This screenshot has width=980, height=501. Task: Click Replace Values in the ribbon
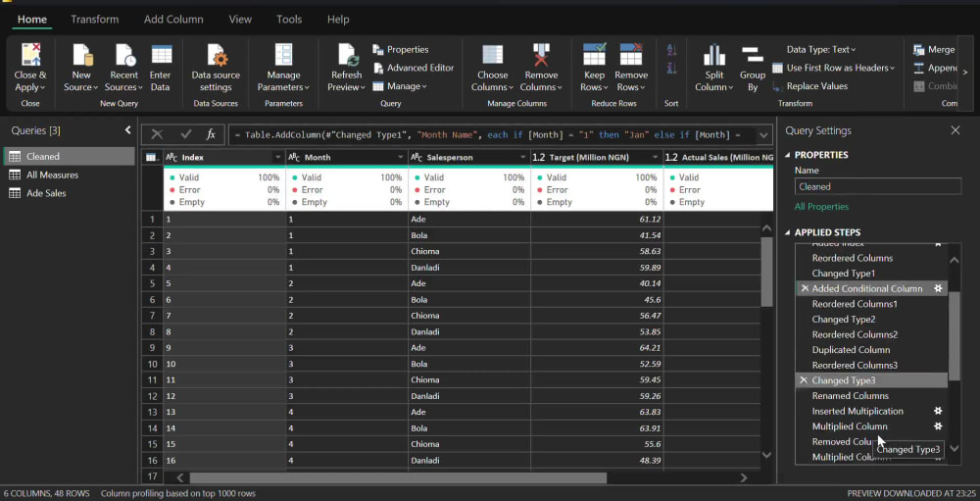click(810, 86)
